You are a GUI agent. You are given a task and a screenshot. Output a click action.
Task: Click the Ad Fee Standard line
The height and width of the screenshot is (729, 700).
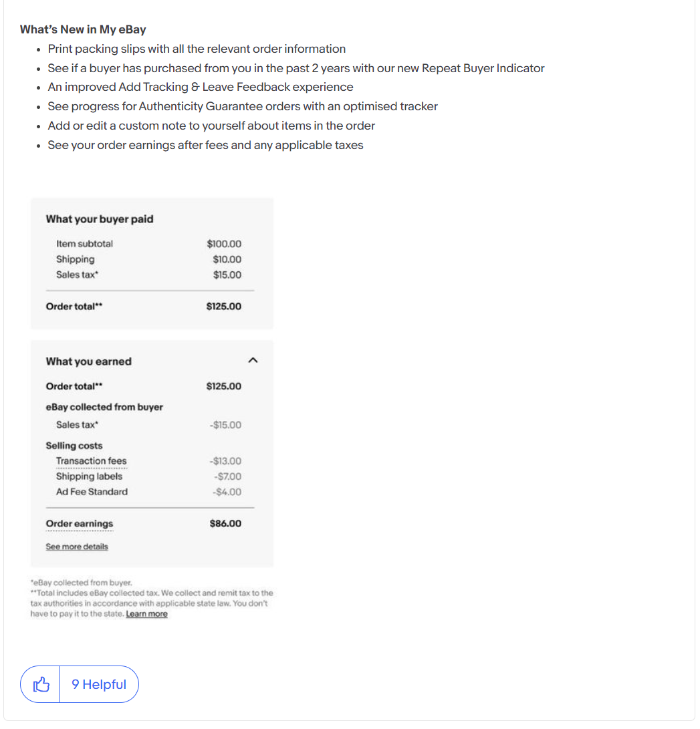[92, 492]
